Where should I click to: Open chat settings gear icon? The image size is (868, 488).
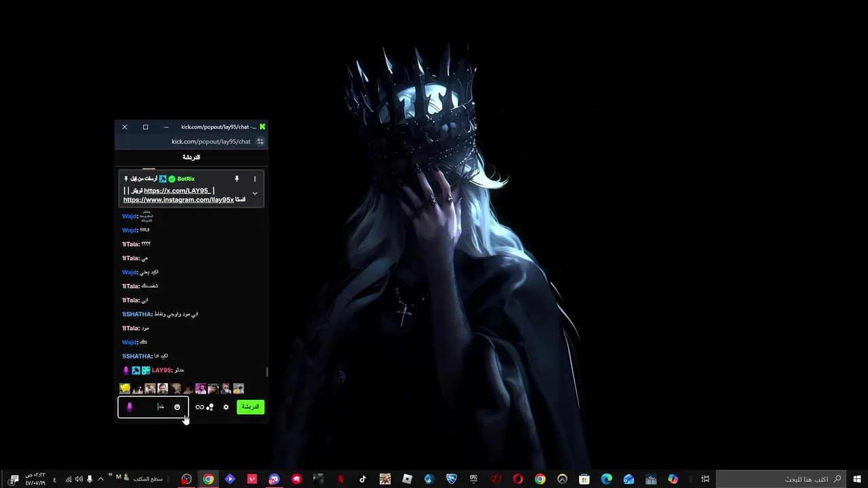pos(226,407)
